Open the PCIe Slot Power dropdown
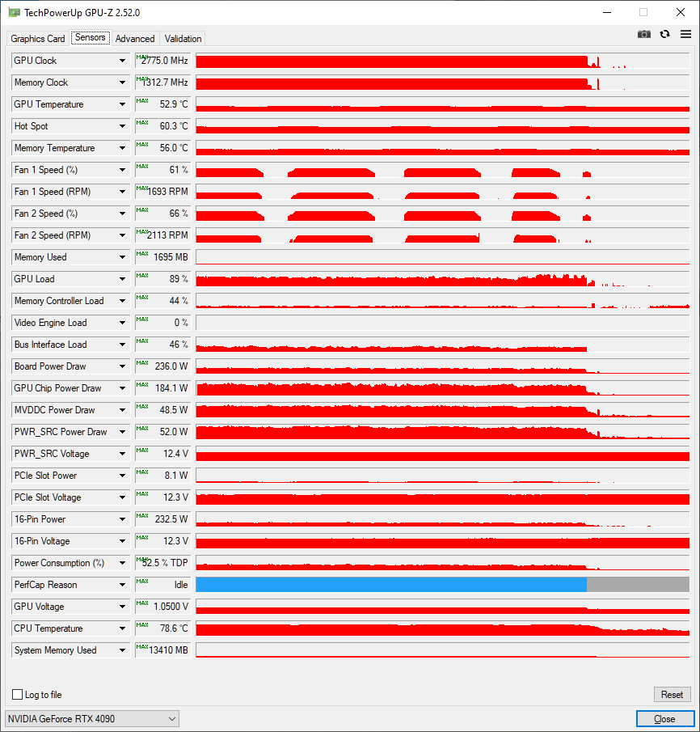This screenshot has height=732, width=700. [x=122, y=476]
